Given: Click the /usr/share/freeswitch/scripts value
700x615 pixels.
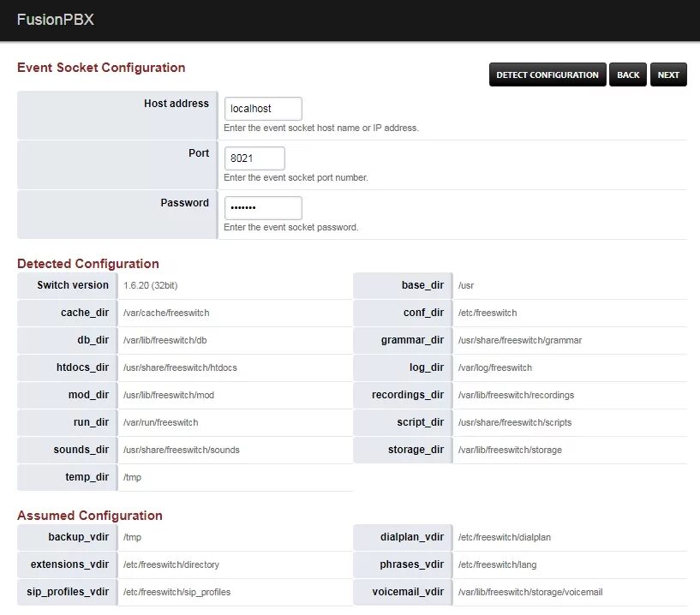Looking at the screenshot, I should point(515,422).
